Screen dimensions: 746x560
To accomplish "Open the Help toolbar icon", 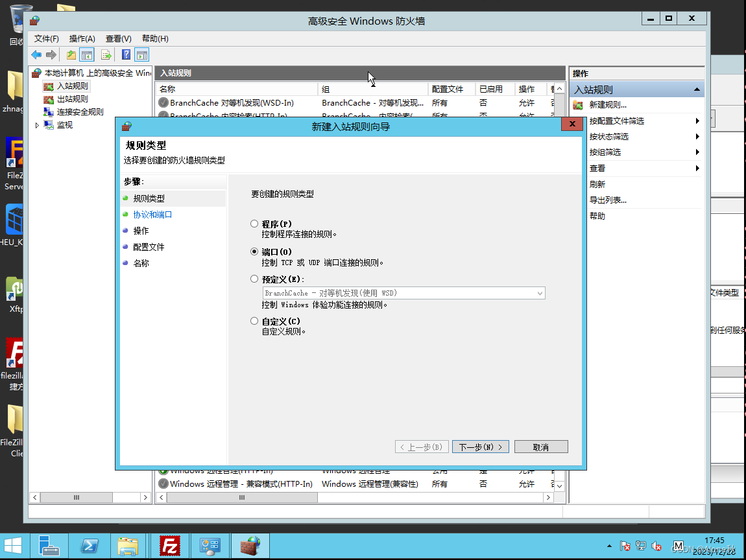I will pyautogui.click(x=126, y=54).
